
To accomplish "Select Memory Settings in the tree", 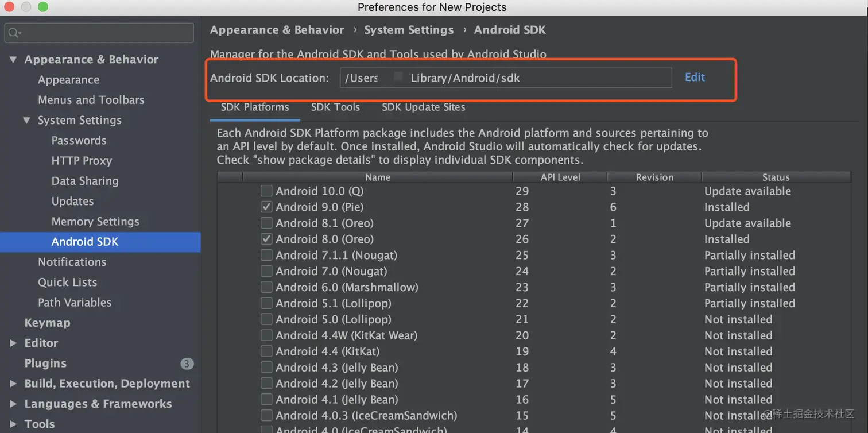I will [95, 222].
